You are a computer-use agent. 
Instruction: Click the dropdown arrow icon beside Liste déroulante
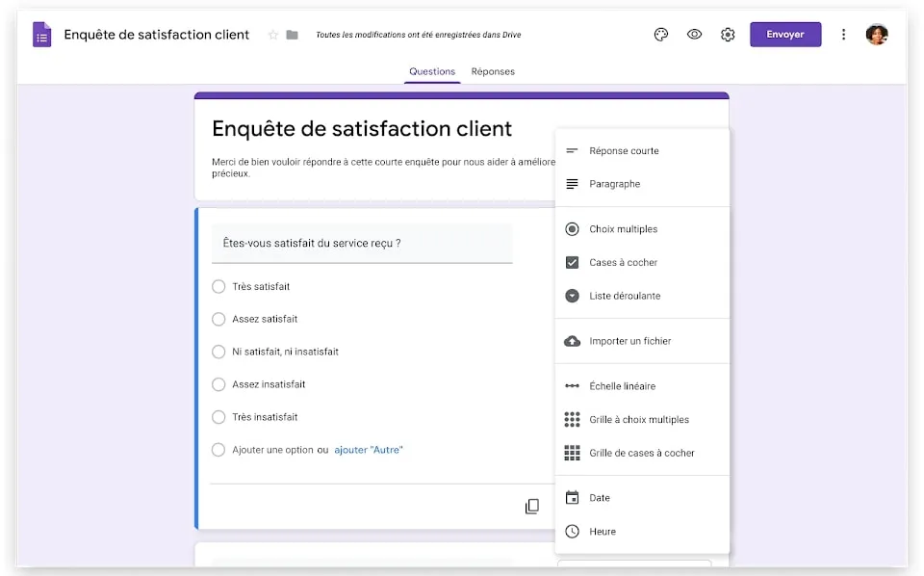tap(572, 296)
